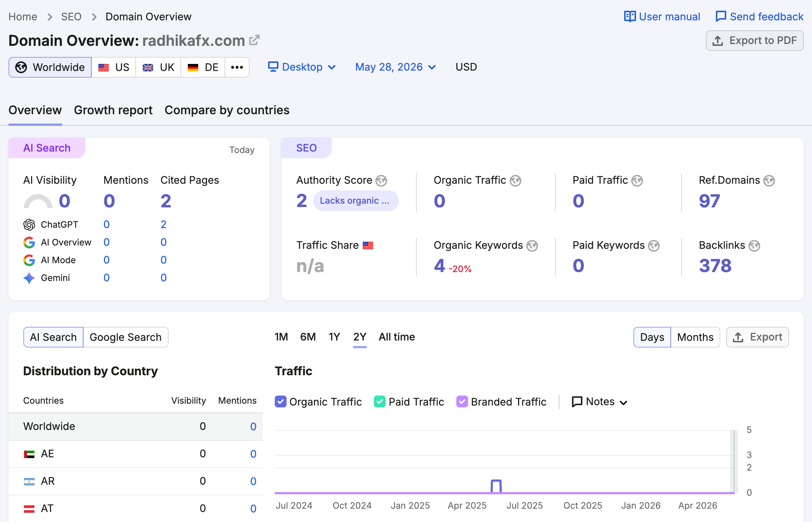
Task: Click the globe icon beside Backlinks
Action: pyautogui.click(x=754, y=246)
